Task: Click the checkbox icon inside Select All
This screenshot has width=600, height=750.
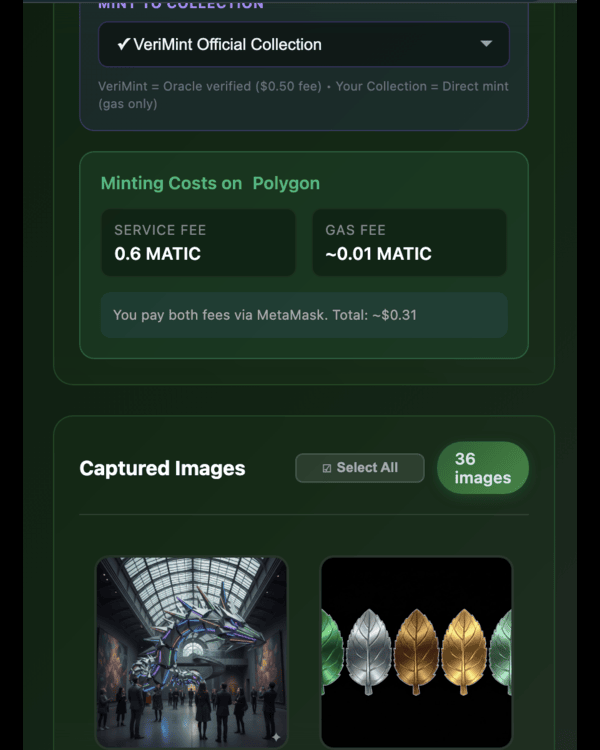Action: (327, 468)
